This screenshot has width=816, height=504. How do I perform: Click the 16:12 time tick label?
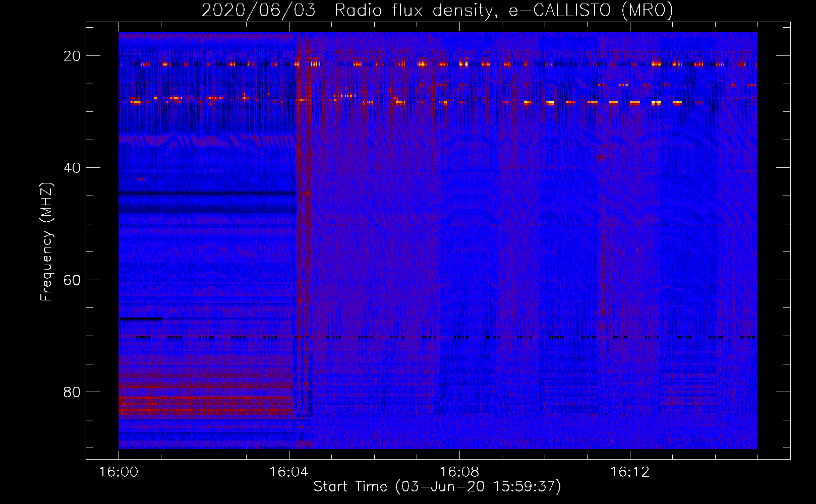pos(630,472)
